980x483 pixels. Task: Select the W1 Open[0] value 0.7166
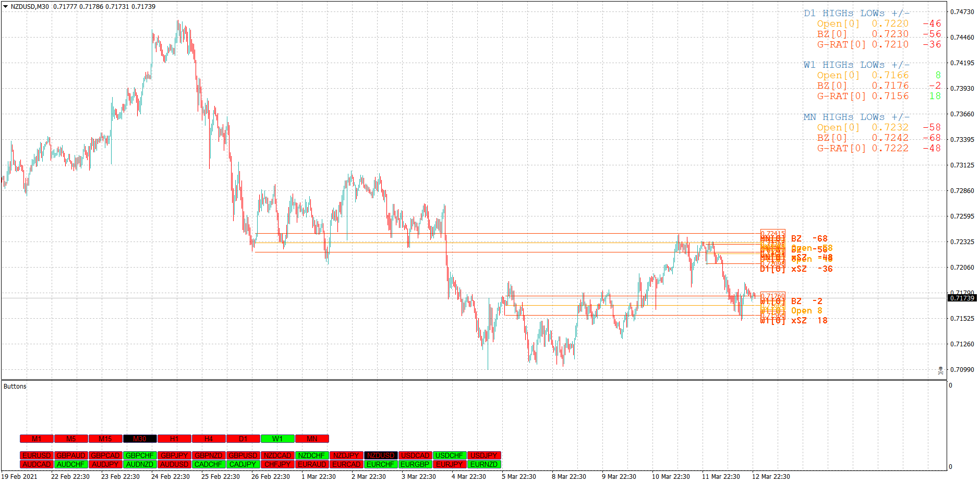(x=890, y=75)
